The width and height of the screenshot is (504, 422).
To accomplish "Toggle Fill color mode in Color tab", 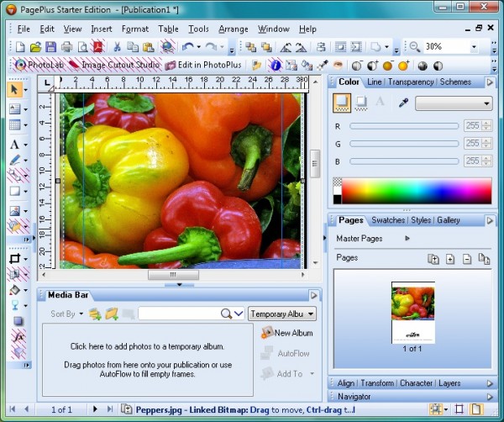I will point(342,103).
